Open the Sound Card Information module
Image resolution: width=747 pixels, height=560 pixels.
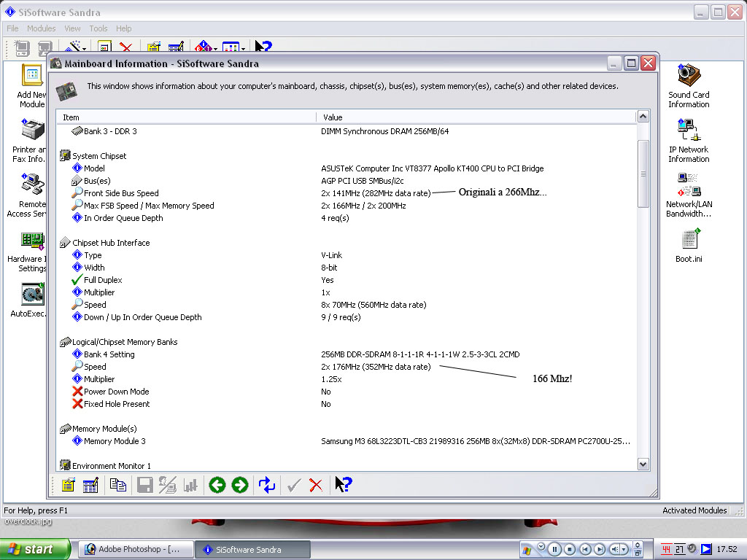689,86
